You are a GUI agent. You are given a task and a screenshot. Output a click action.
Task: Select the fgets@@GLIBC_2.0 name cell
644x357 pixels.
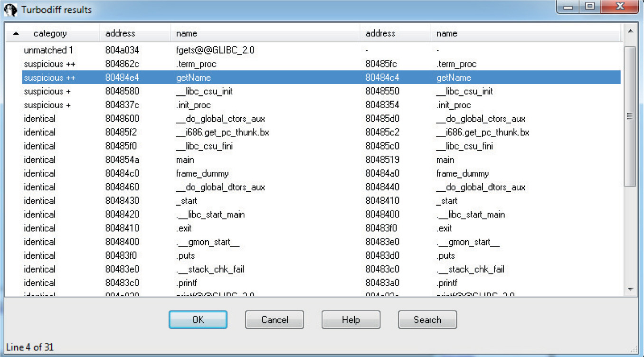pyautogui.click(x=216, y=50)
